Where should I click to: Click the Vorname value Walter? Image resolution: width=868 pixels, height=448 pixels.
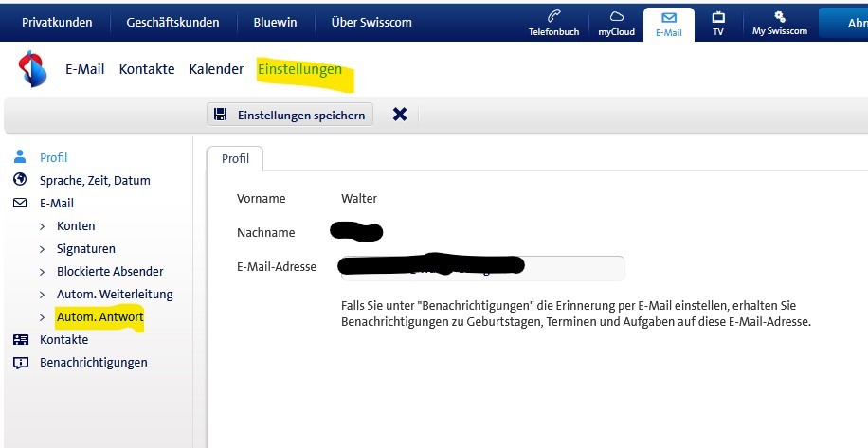pyautogui.click(x=359, y=199)
